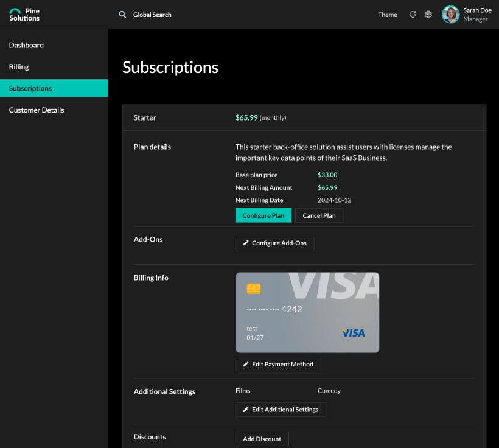Select Subscriptions in the sidebar
Viewport: 499px width, 448px height.
30,88
